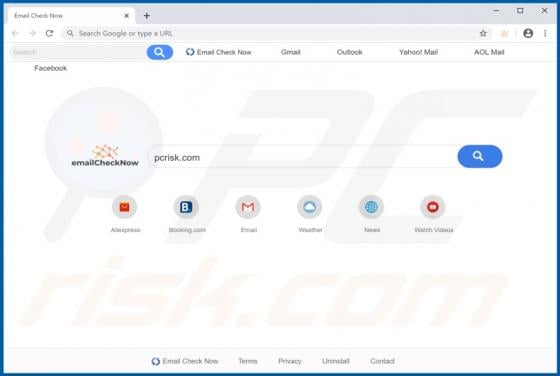Click the browser back arrow
This screenshot has height=376, width=560.
coord(15,33)
